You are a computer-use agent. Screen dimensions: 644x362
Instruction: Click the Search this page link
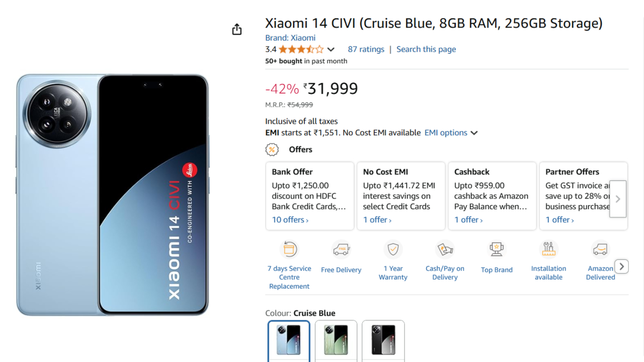point(426,49)
